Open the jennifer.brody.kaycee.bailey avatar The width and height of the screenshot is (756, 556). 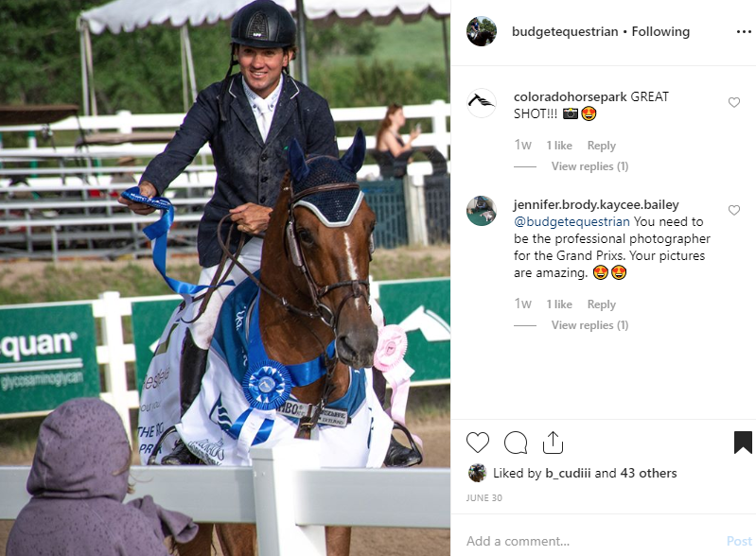click(x=482, y=211)
